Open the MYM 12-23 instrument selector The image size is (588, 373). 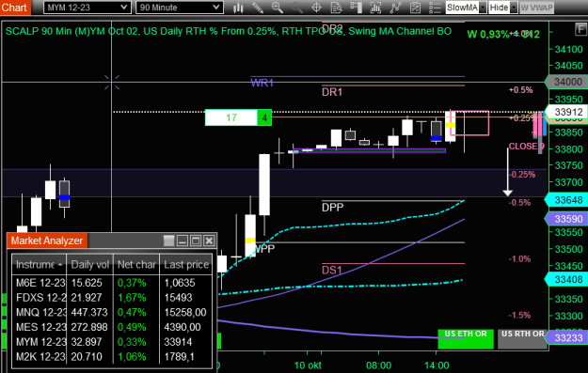pos(87,8)
